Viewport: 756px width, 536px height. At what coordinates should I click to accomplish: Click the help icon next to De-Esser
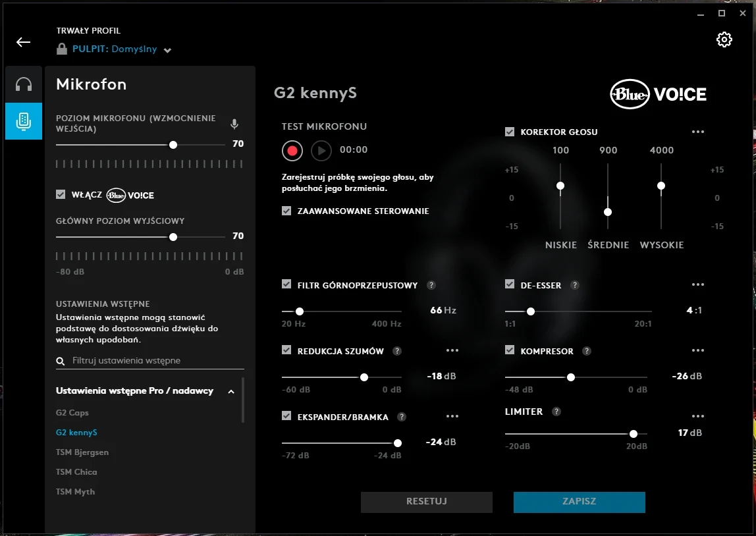click(575, 285)
